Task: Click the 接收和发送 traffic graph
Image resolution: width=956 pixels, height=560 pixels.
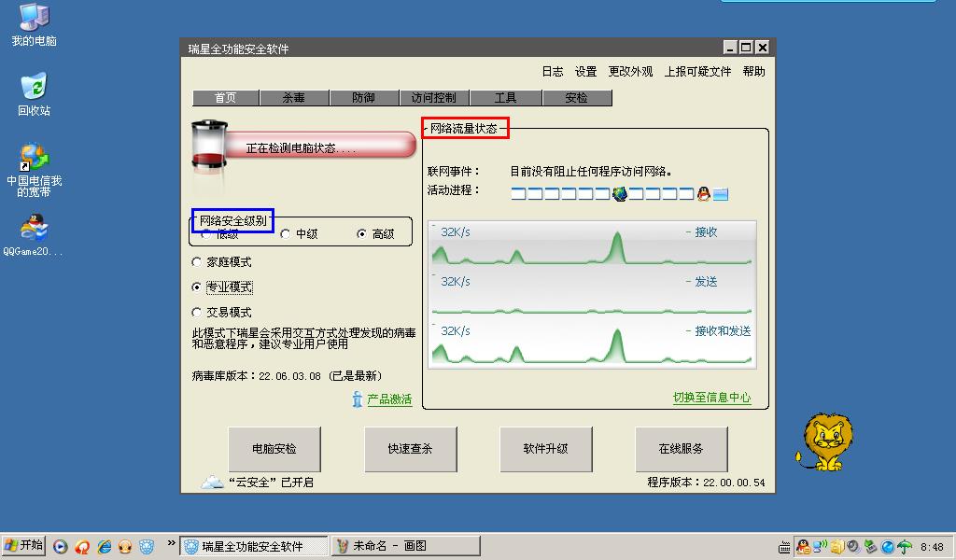Action: click(592, 343)
